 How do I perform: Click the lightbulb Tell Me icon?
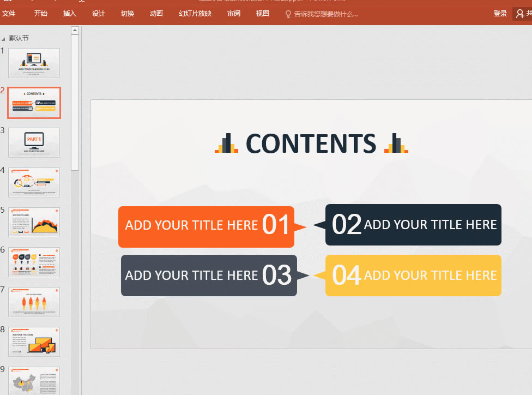[288, 14]
